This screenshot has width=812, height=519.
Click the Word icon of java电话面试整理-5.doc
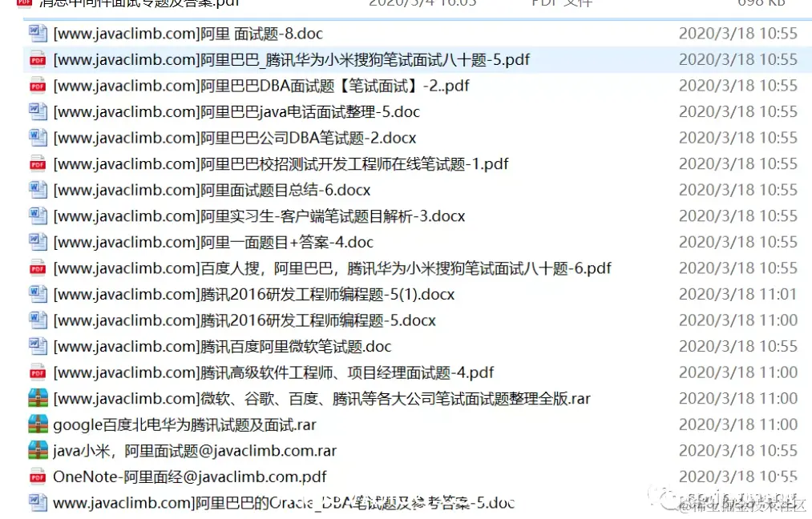coord(38,112)
